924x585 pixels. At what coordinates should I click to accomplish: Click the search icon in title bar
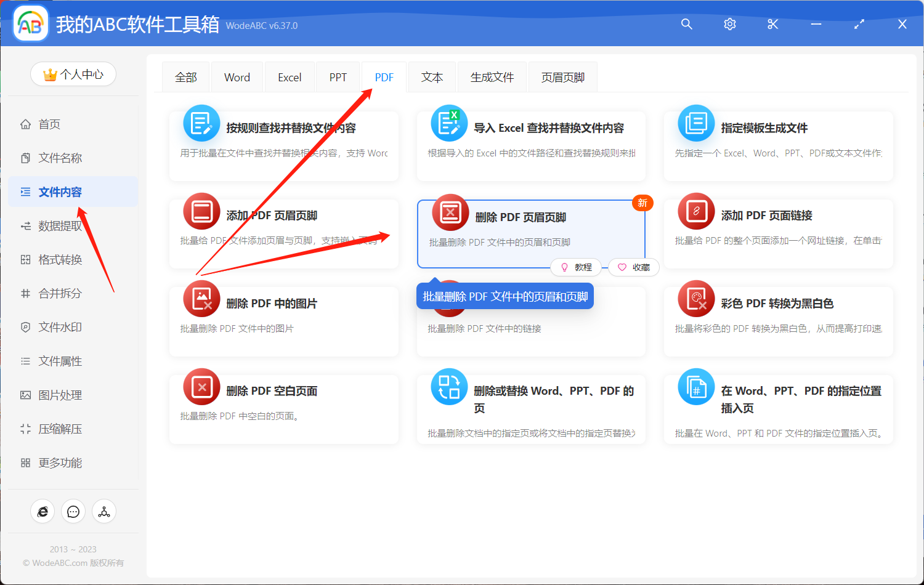tap(686, 25)
